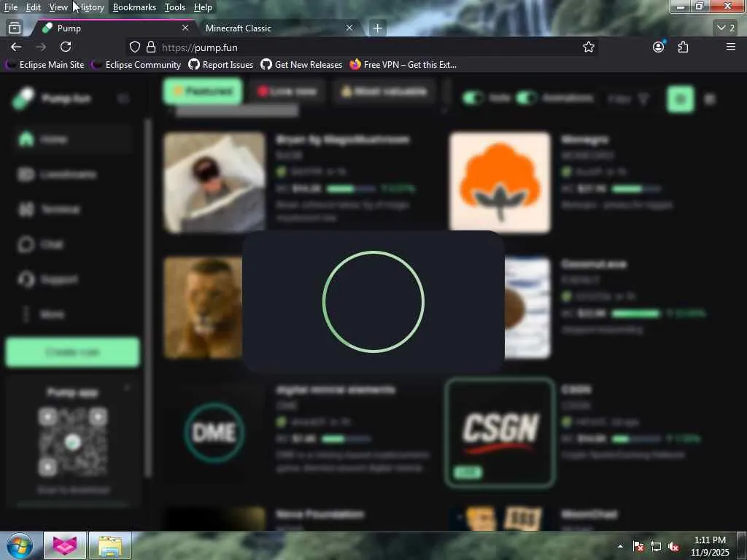Viewport: 747px width, 560px height.
Task: Open the View menu
Action: [x=58, y=7]
